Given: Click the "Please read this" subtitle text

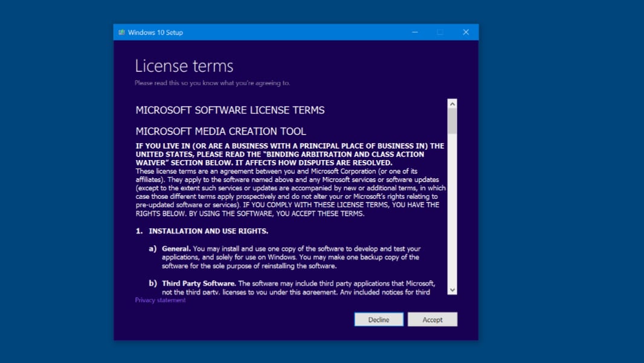Looking at the screenshot, I should [x=212, y=83].
